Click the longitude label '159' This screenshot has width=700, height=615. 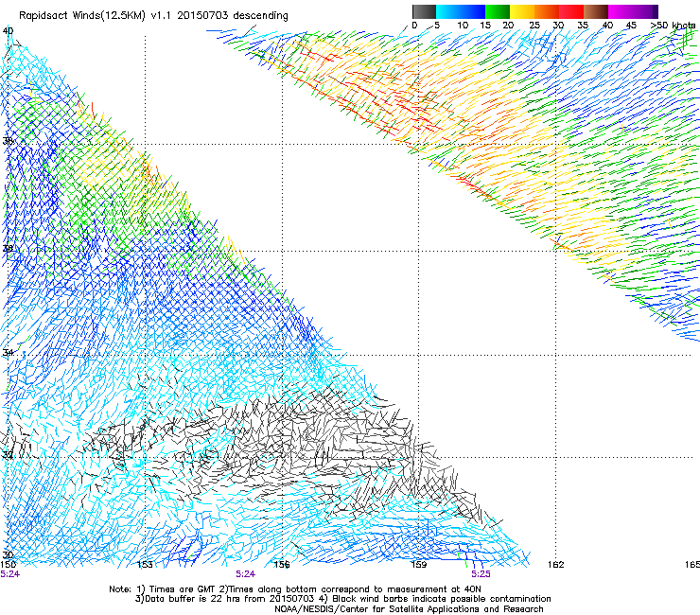pos(419,565)
